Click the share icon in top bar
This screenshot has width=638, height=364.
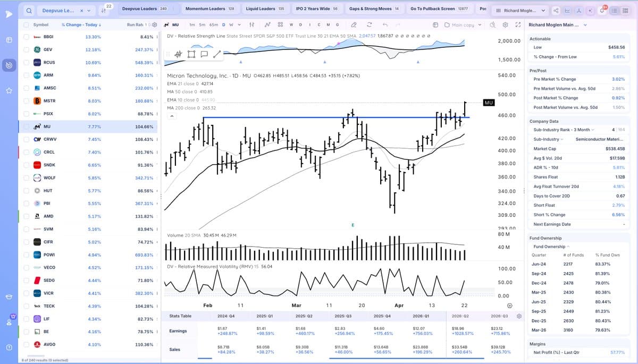tap(556, 10)
